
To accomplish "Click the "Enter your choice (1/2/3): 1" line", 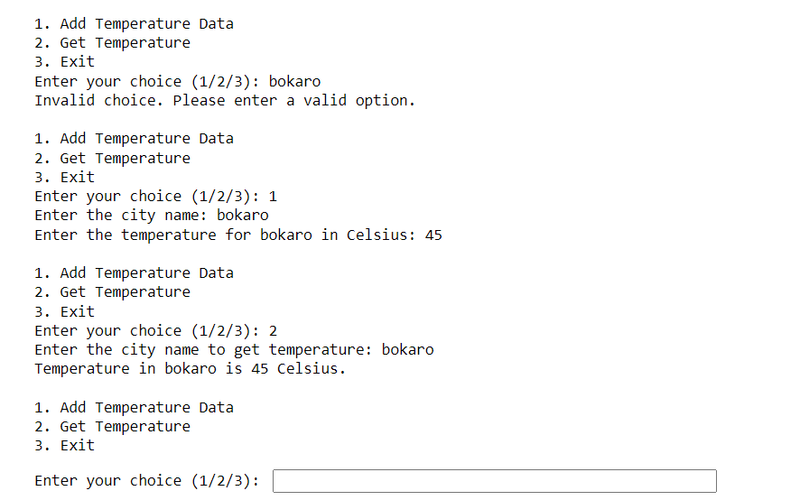I will (155, 197).
